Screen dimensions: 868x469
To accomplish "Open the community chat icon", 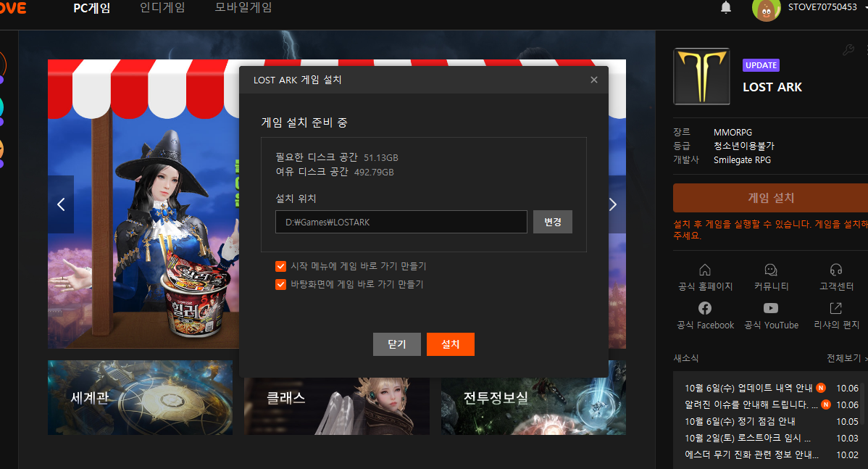I will click(x=771, y=270).
